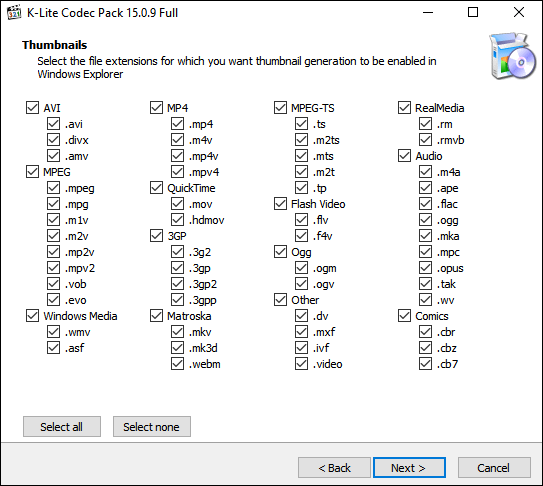The height and width of the screenshot is (486, 543).
Task: Uncheck the .flv checkbox
Action: click(301, 220)
